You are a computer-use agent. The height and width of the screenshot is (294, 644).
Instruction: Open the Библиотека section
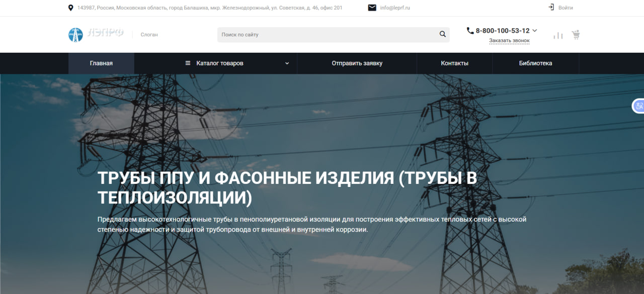coord(535,63)
